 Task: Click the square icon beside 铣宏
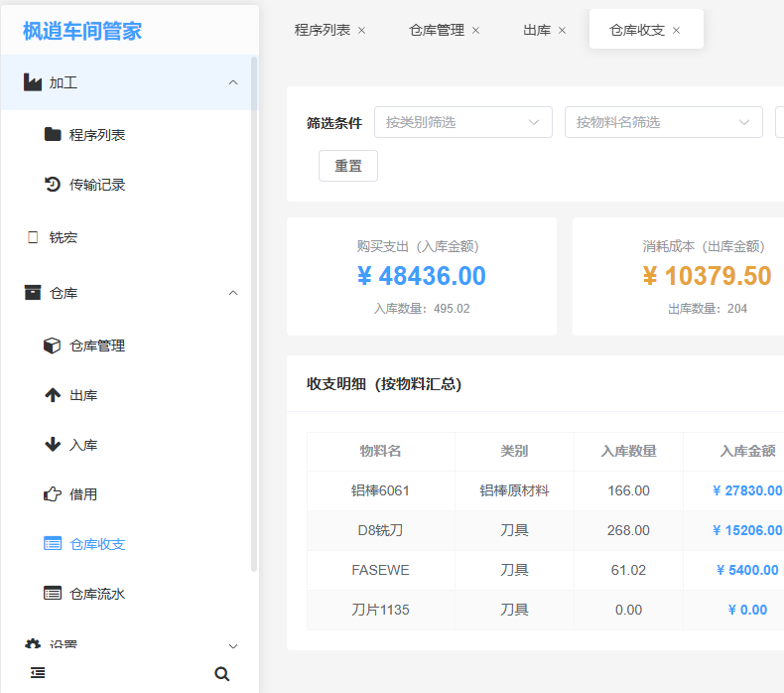click(33, 237)
